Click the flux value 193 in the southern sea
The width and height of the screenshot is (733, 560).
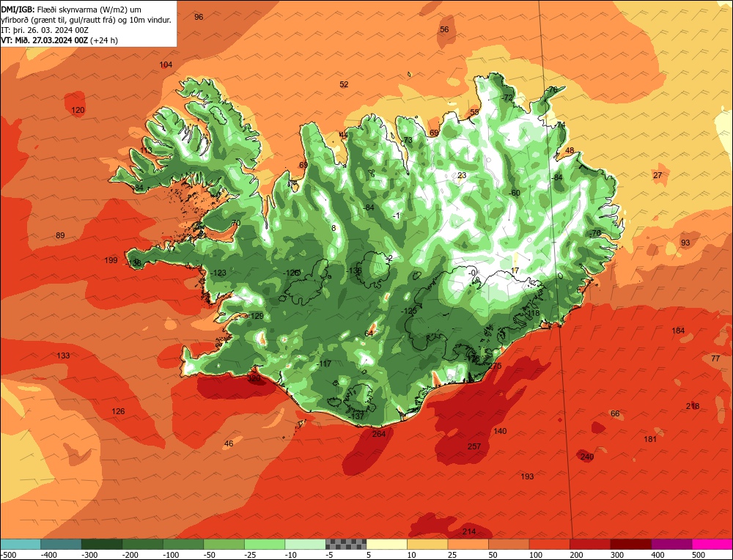527,476
